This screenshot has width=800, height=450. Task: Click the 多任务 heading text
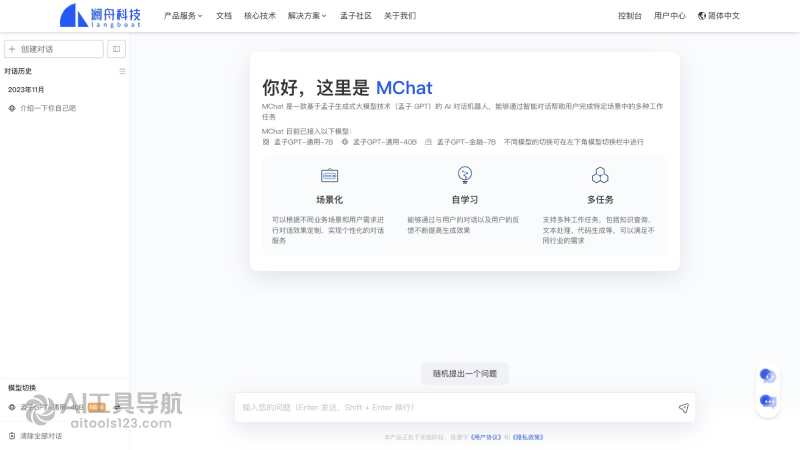(600, 199)
